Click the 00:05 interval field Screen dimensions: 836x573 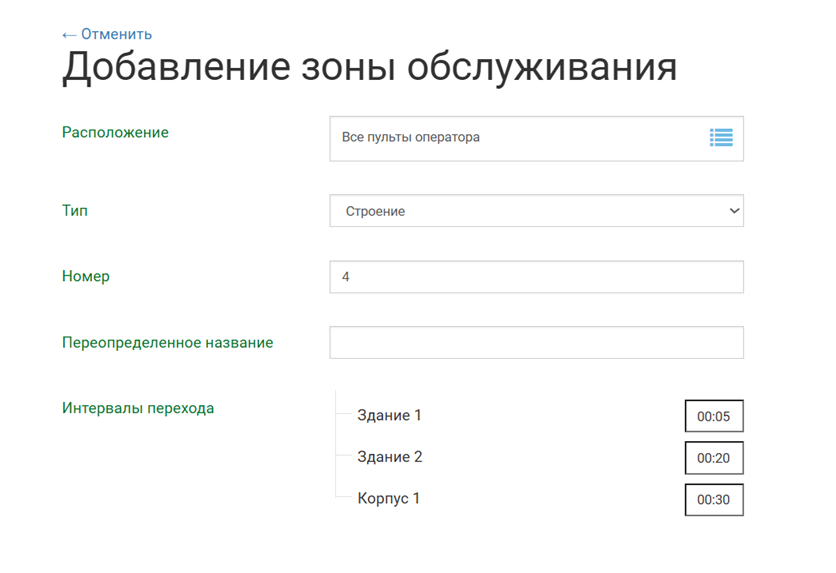pos(714,417)
